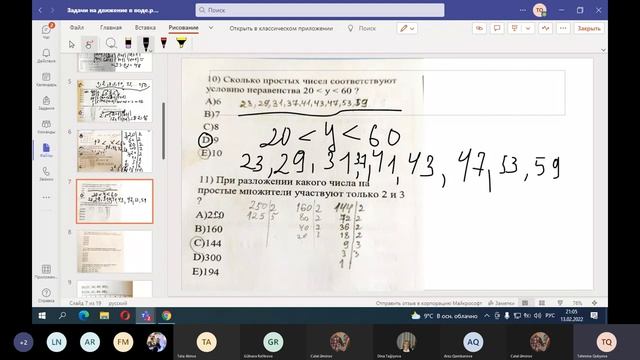Viewport: 640px width, 360px height.
Task: Toggle the Заметки notes pane
Action: pyautogui.click(x=501, y=303)
